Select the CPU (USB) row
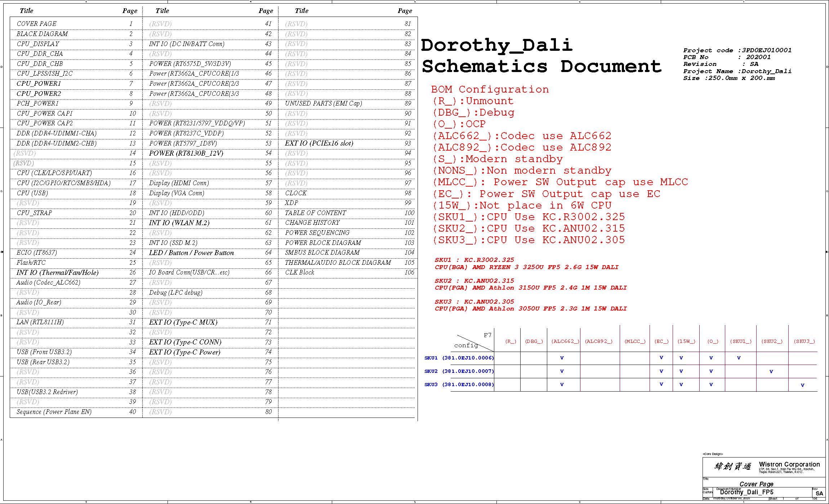The image size is (829, 504). point(32,193)
